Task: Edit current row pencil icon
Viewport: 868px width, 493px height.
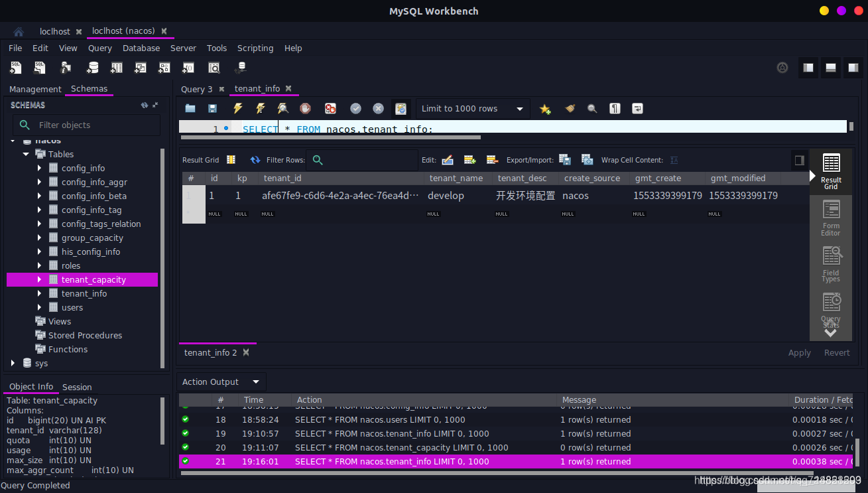Action: click(x=447, y=160)
